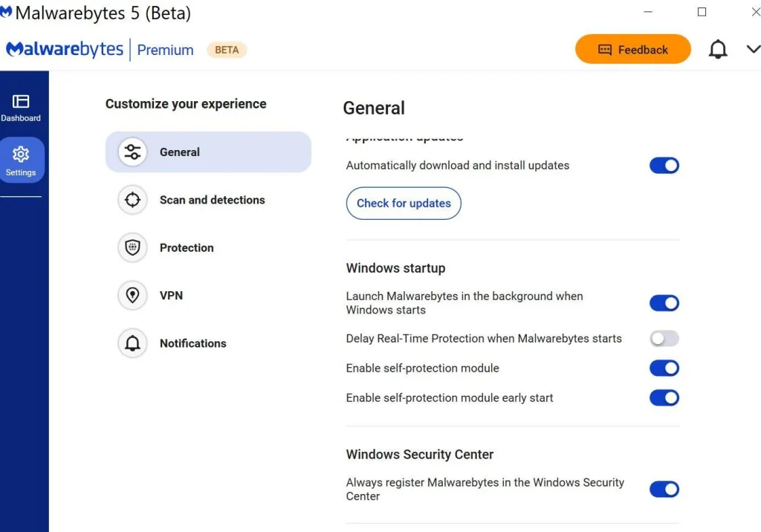The height and width of the screenshot is (532, 761).
Task: Toggle Enable self-protection module switch
Action: pos(664,368)
